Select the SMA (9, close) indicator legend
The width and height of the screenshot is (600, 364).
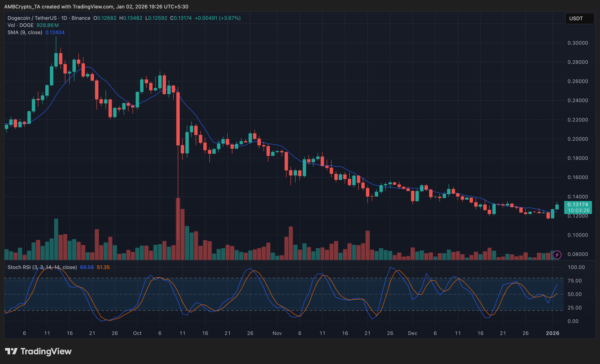(25, 32)
